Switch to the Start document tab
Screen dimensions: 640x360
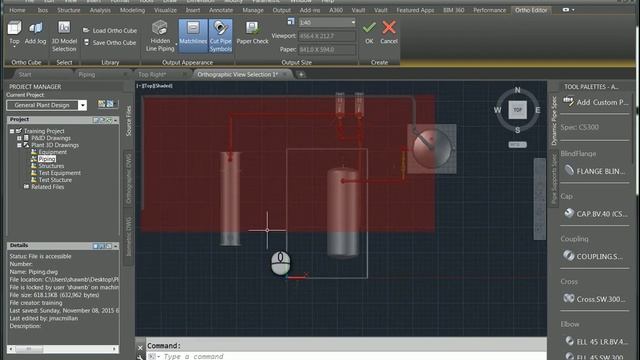(x=25, y=75)
